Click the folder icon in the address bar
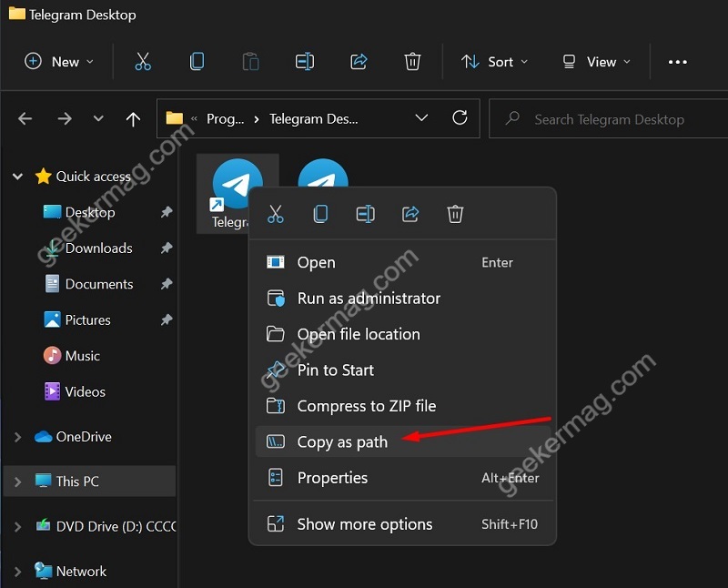 point(175,118)
